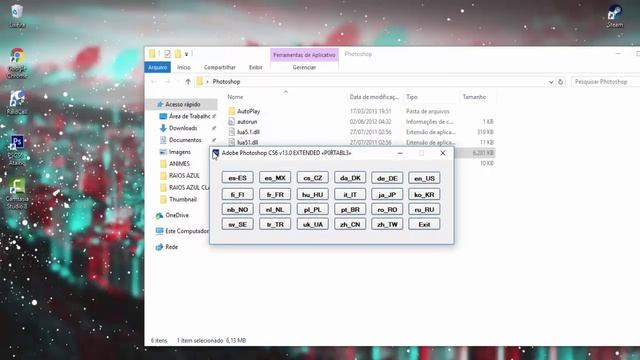
Task: Sort by Tipo column header
Action: coord(411,97)
